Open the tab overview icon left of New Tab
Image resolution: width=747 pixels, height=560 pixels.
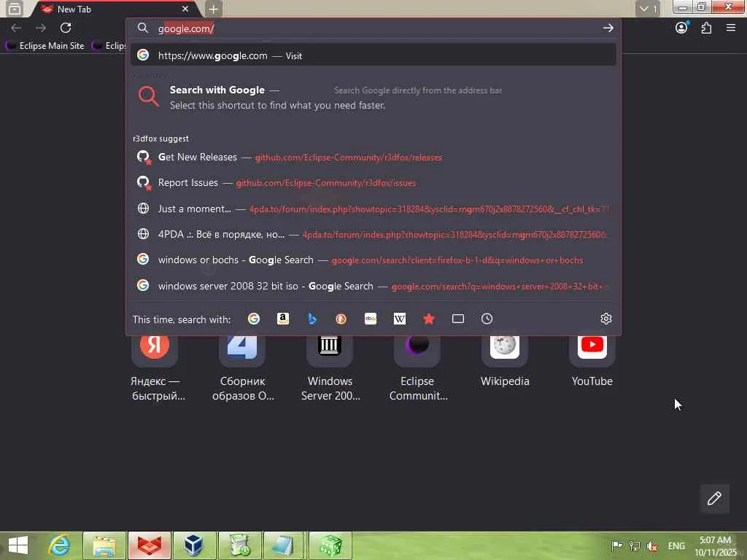point(15,9)
